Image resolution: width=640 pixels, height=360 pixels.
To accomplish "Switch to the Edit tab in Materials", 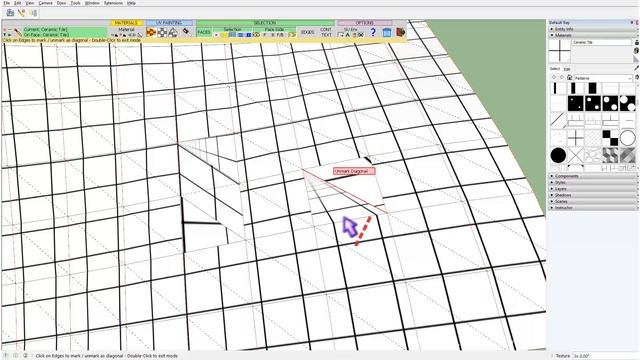I will [x=567, y=69].
